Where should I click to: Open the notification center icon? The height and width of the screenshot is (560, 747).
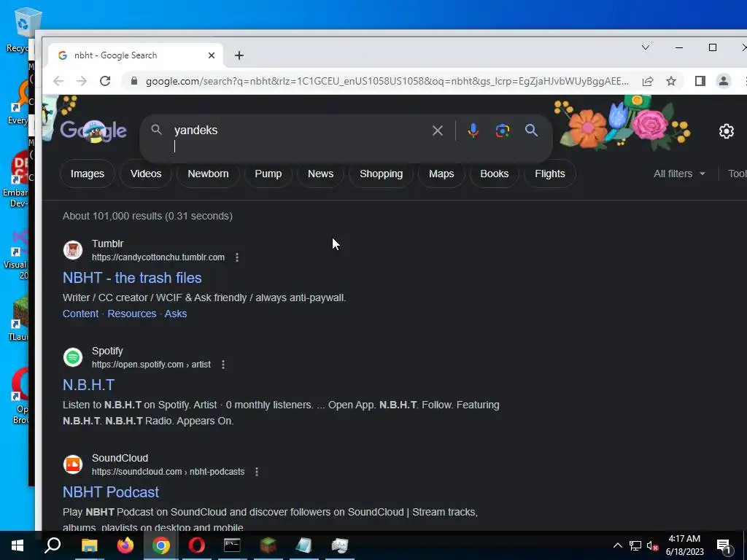[724, 547]
